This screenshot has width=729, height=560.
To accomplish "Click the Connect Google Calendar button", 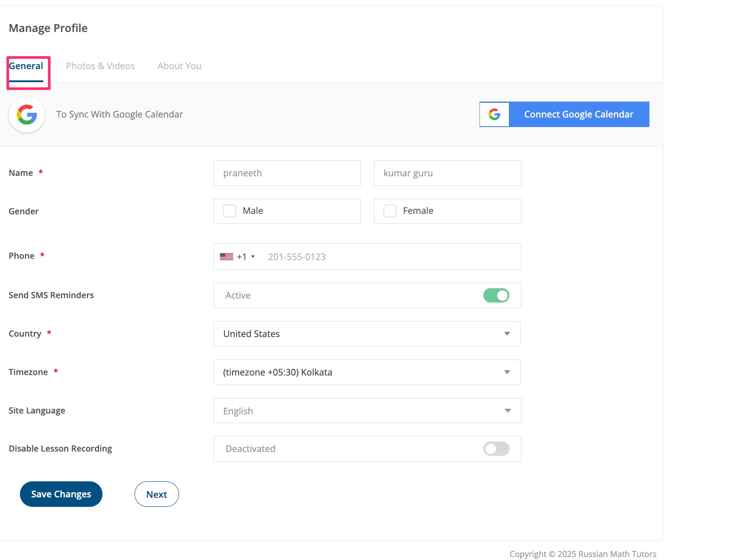I will (x=564, y=115).
